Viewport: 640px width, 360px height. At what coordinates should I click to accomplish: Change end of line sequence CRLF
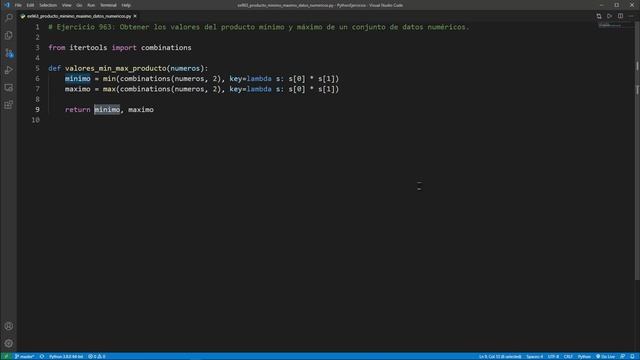(568, 356)
